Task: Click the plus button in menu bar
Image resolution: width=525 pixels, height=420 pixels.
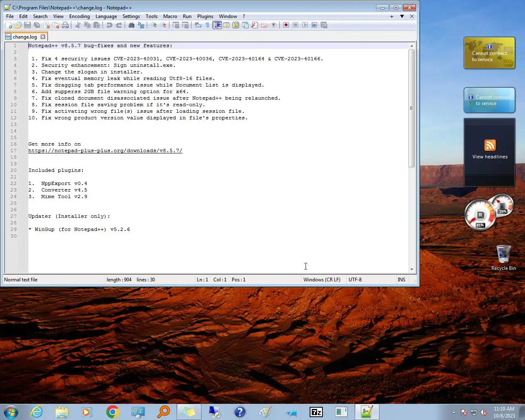Action: tap(392, 16)
